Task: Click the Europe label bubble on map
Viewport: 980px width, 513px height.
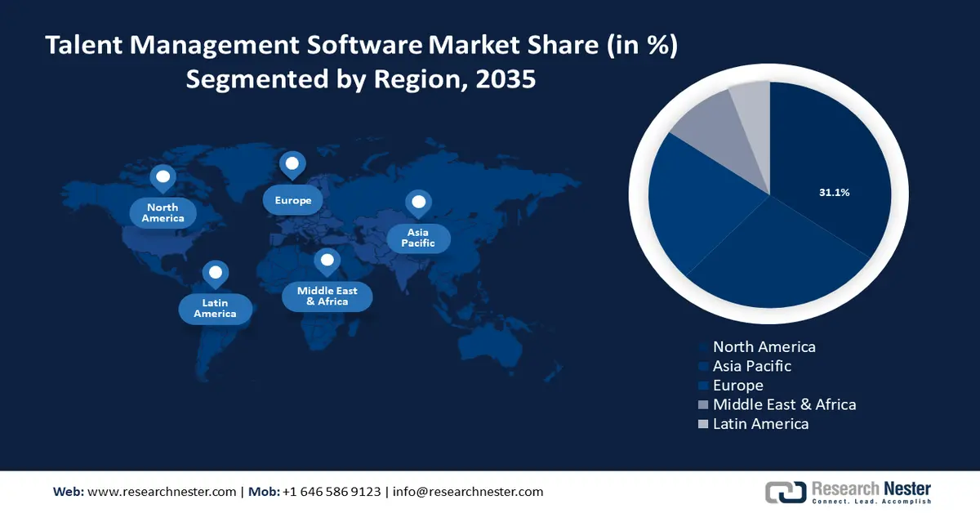Action: 292,200
